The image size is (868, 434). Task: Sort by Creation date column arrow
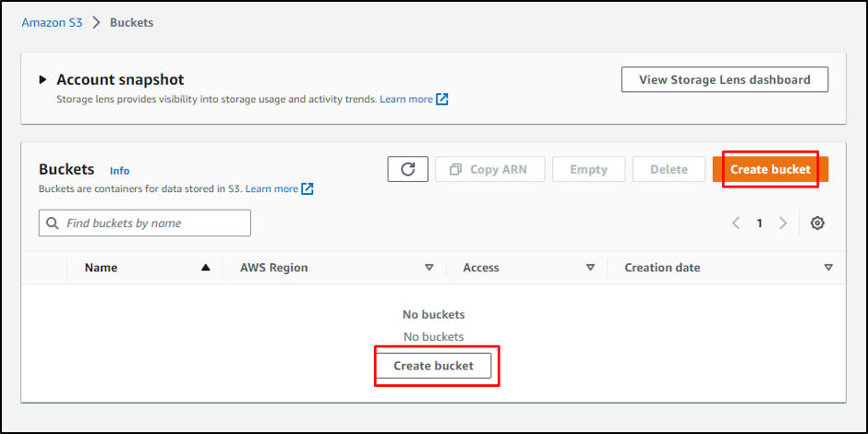point(828,268)
